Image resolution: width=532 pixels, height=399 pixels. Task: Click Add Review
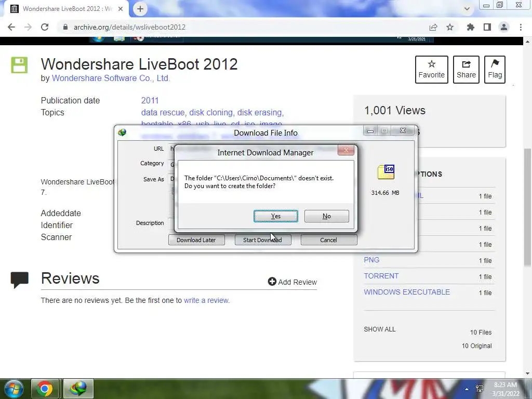[292, 282]
